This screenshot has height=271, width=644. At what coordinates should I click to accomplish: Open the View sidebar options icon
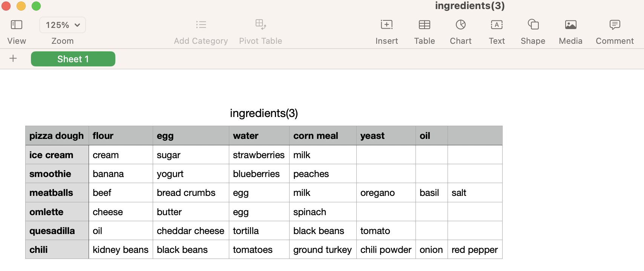tap(17, 25)
